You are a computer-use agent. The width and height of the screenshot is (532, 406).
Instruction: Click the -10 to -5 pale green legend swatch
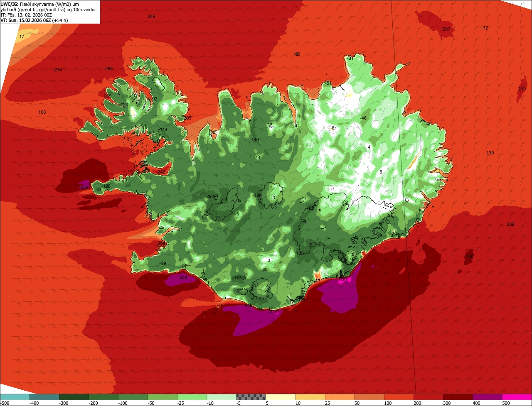tap(222, 397)
